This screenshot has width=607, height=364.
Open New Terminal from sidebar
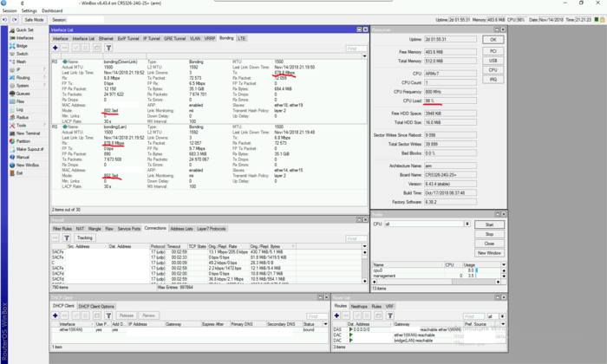28,133
